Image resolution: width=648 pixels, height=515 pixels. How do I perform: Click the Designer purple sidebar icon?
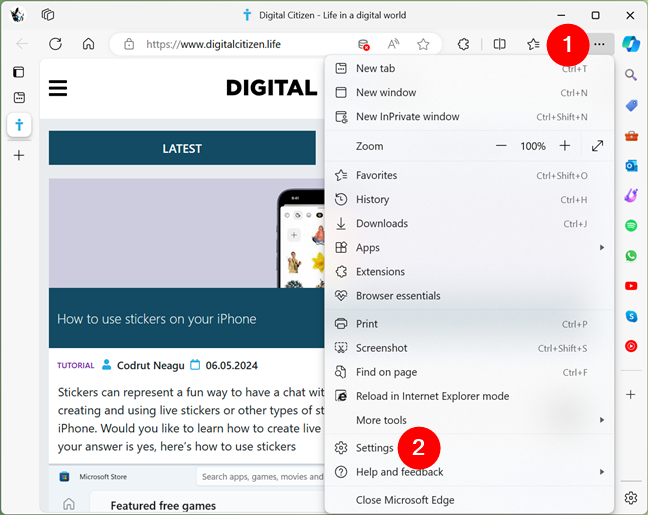point(631,196)
